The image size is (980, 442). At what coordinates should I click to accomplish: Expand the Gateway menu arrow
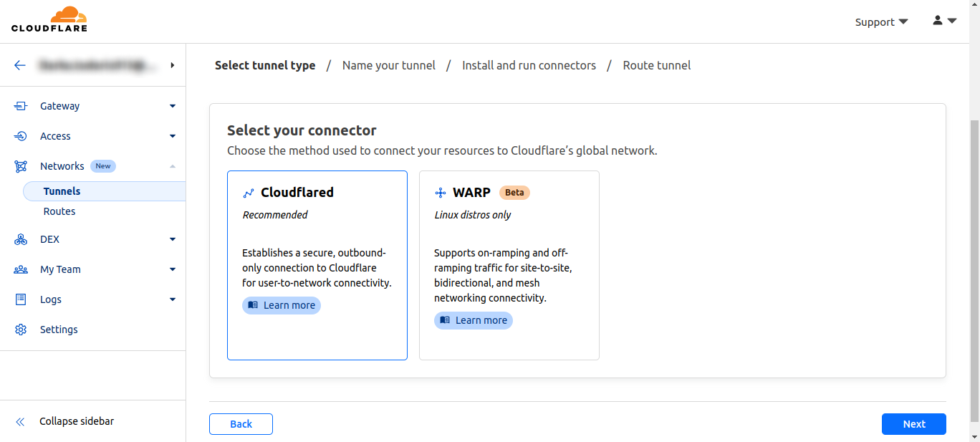click(173, 106)
